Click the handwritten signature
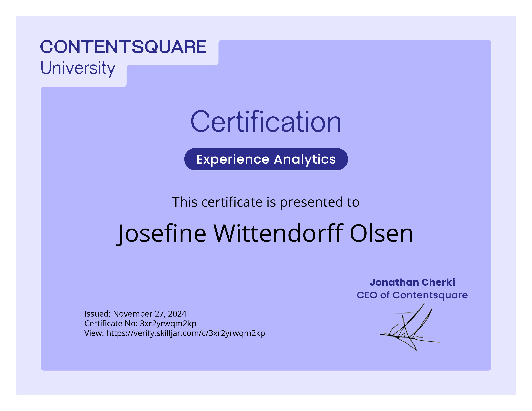This screenshot has height=411, width=532. 410,327
